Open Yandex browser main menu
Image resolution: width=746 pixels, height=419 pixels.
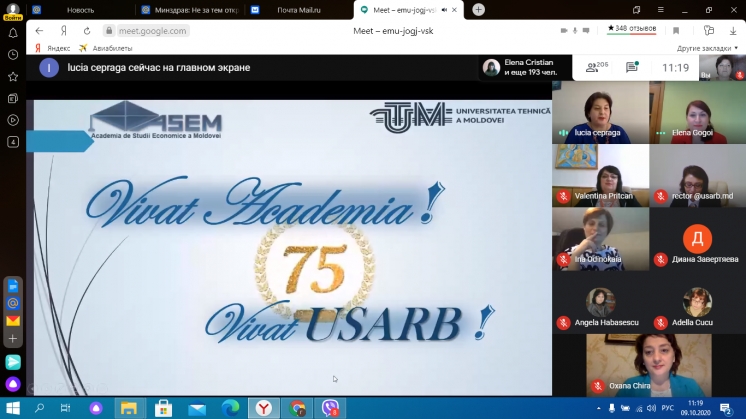(x=660, y=10)
